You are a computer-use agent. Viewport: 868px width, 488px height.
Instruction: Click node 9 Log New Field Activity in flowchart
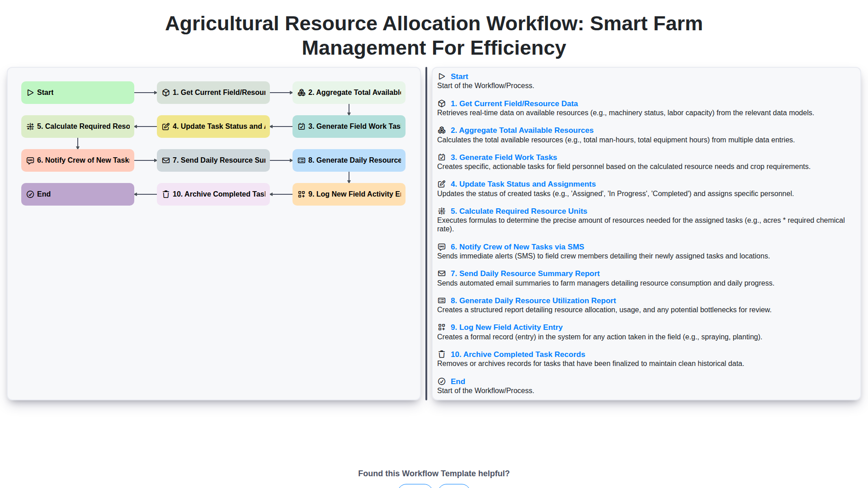pos(349,194)
